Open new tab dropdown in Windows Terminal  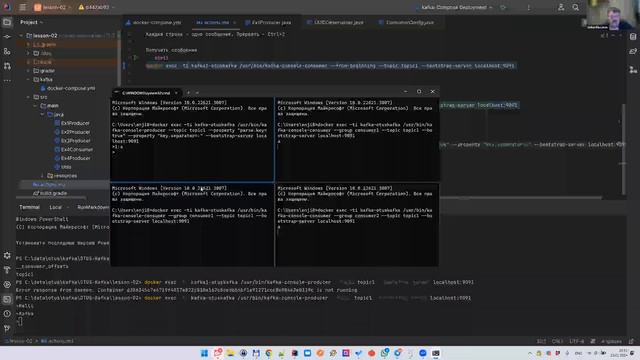[x=197, y=93]
